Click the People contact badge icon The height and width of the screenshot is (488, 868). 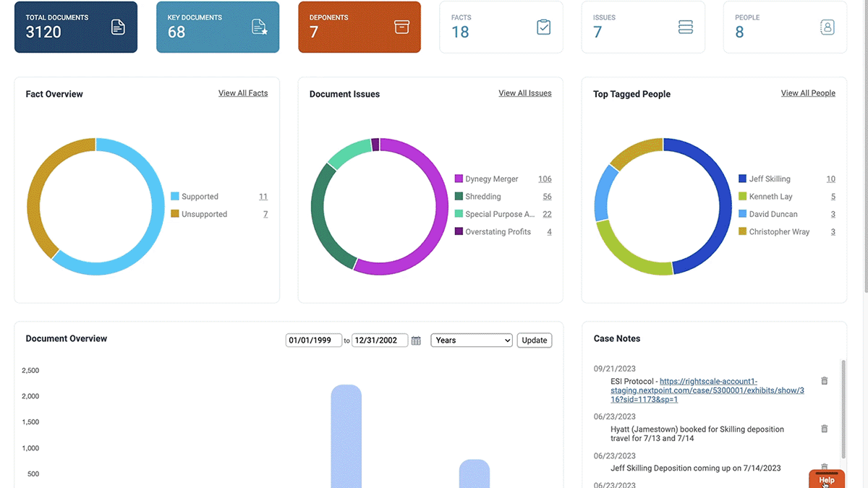point(827,27)
